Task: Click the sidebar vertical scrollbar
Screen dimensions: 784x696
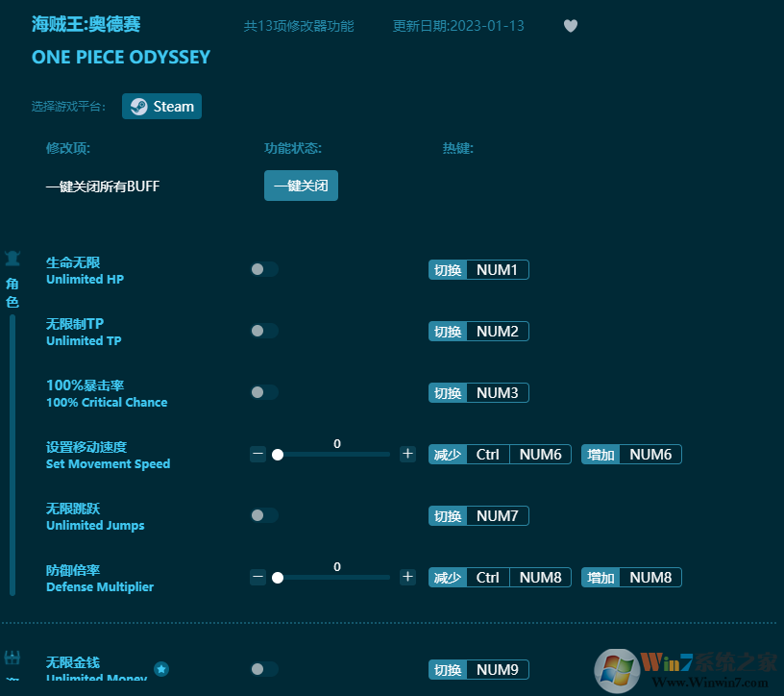Action: pyautogui.click(x=12, y=455)
